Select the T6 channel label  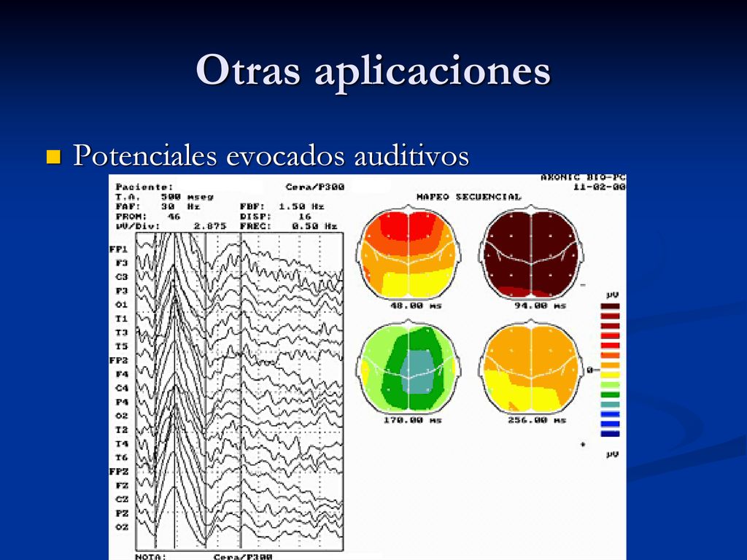122,458
